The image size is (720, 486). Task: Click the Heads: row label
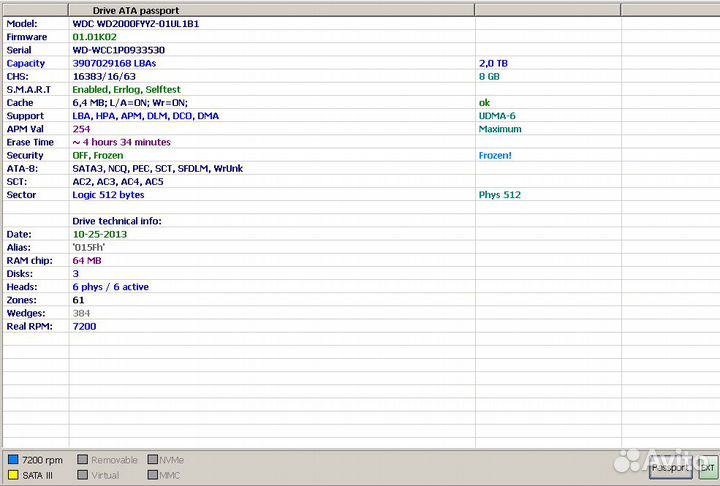[22, 287]
